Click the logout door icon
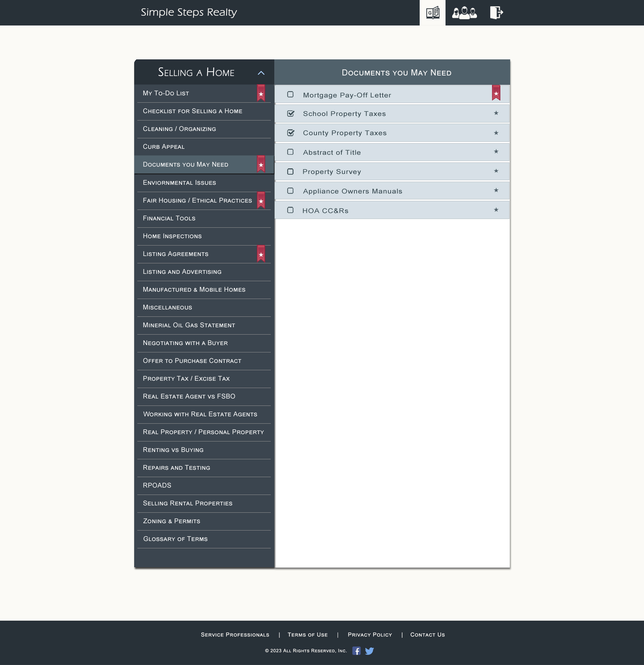Viewport: 644px width, 665px height. click(x=496, y=13)
